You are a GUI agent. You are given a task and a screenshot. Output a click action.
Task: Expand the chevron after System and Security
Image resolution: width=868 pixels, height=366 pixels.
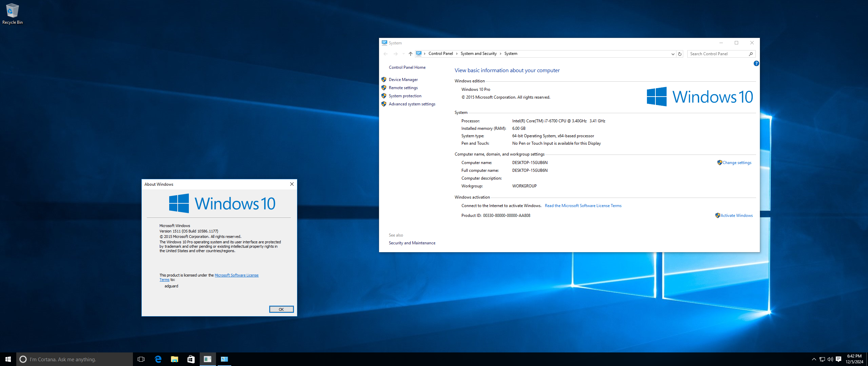[x=500, y=54]
